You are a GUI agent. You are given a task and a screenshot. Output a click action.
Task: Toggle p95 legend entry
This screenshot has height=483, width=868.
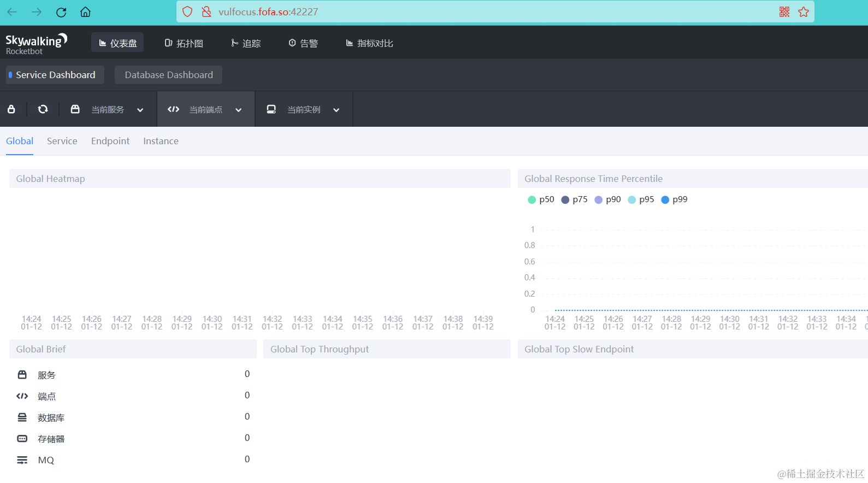[641, 199]
